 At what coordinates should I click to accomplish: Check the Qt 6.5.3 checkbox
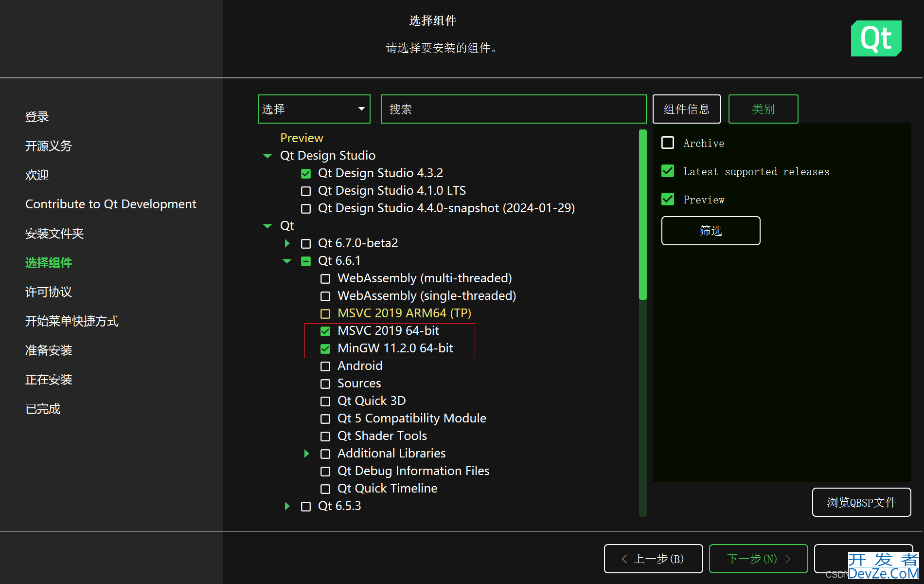pyautogui.click(x=306, y=506)
